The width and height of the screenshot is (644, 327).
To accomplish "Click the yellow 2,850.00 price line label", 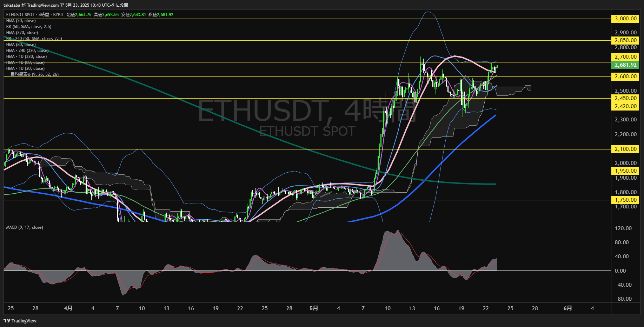I will pyautogui.click(x=625, y=40).
